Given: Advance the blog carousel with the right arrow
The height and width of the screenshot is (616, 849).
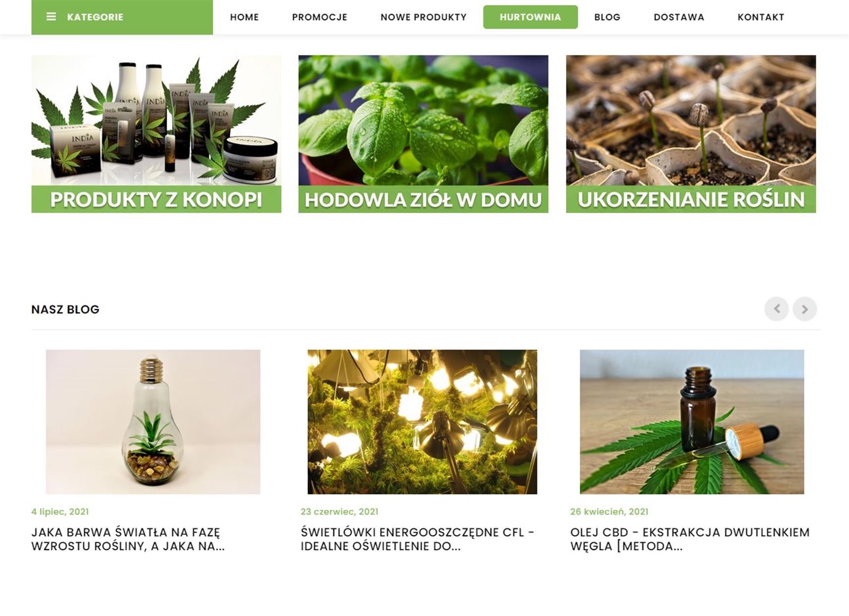Looking at the screenshot, I should [x=804, y=309].
